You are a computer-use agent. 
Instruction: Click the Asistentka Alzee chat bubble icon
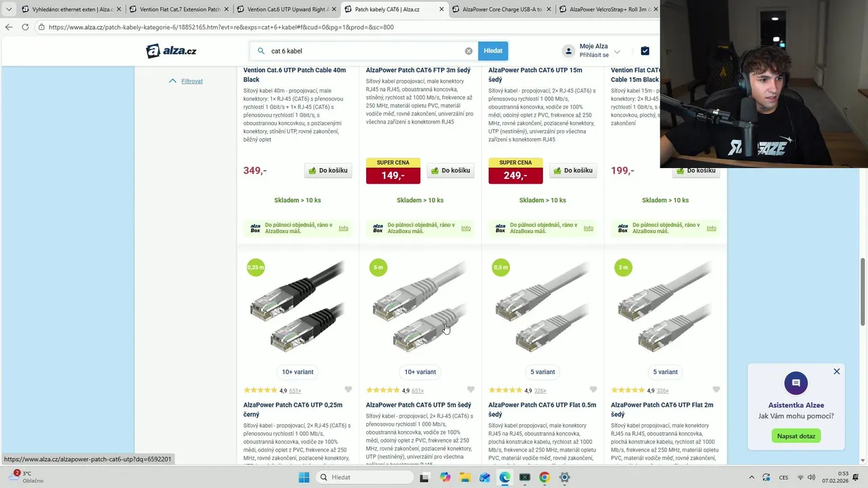click(x=796, y=383)
